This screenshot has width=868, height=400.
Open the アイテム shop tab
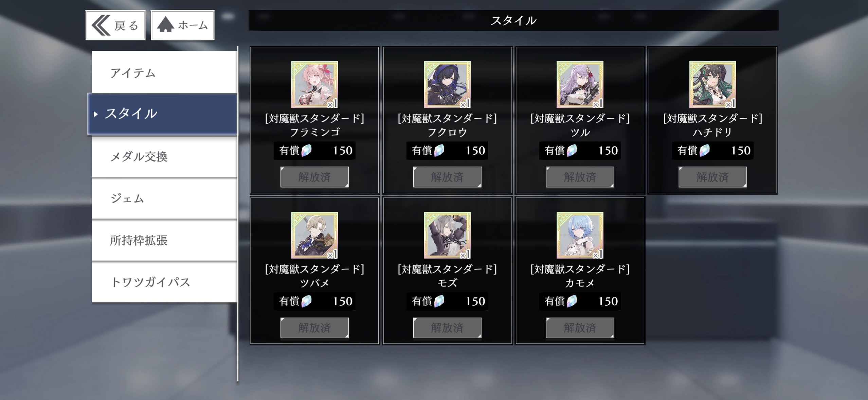tap(164, 72)
